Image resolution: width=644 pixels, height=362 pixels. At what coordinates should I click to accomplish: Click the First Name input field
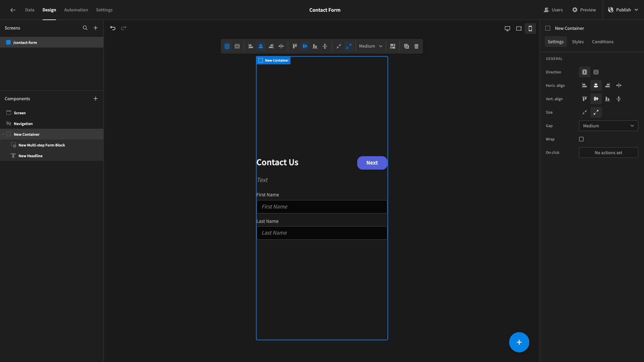point(322,207)
